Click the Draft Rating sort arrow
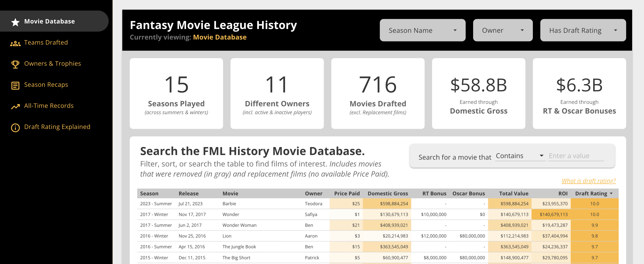644x264 pixels. 611,193
